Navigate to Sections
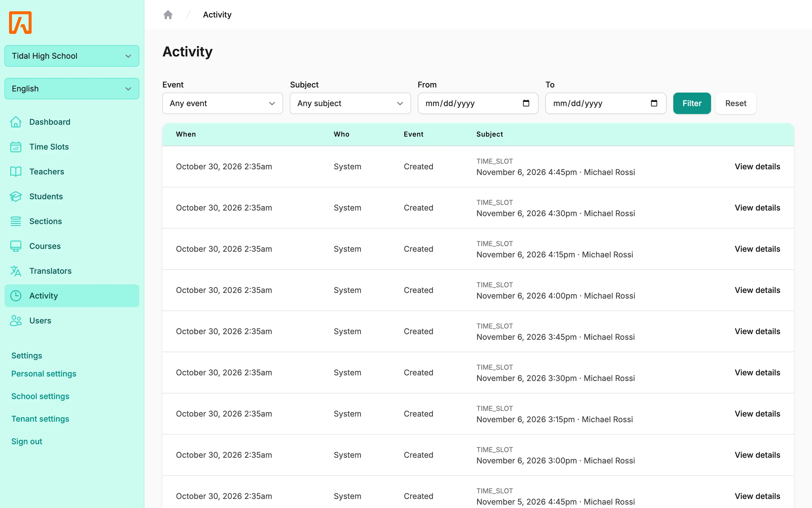812x508 pixels. [x=72, y=222]
